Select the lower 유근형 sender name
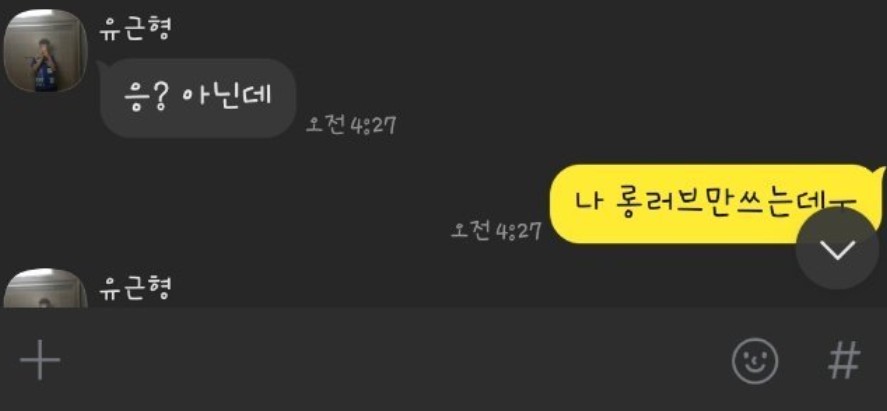The height and width of the screenshot is (411, 887). (135, 288)
